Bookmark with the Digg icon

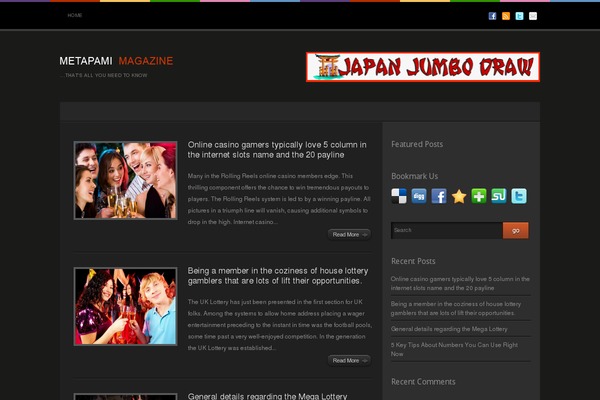[419, 196]
